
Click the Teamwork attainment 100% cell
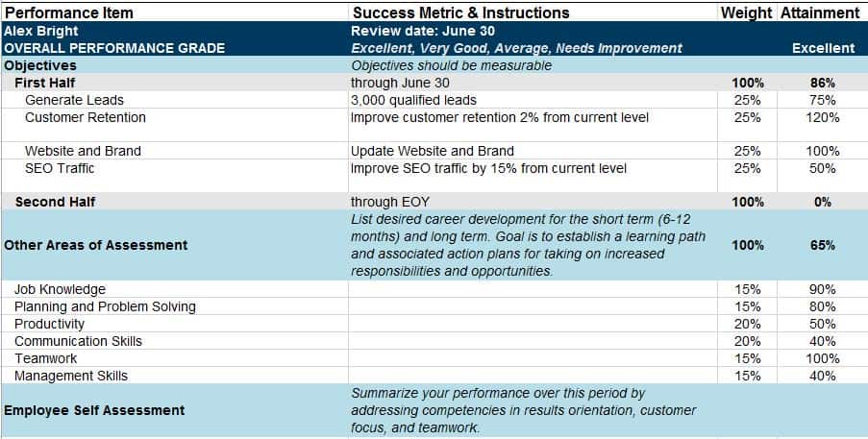[x=822, y=358]
